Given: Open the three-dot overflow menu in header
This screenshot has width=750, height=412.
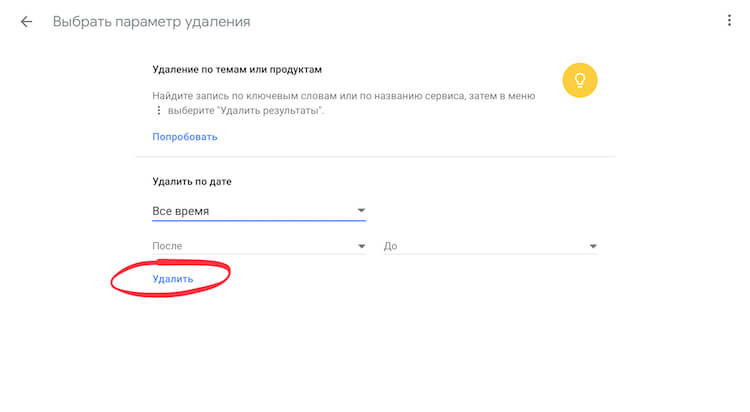Looking at the screenshot, I should (728, 21).
